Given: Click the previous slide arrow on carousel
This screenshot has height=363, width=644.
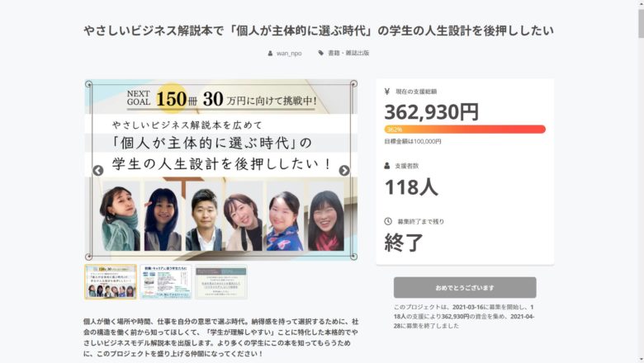Looking at the screenshot, I should pyautogui.click(x=97, y=171).
